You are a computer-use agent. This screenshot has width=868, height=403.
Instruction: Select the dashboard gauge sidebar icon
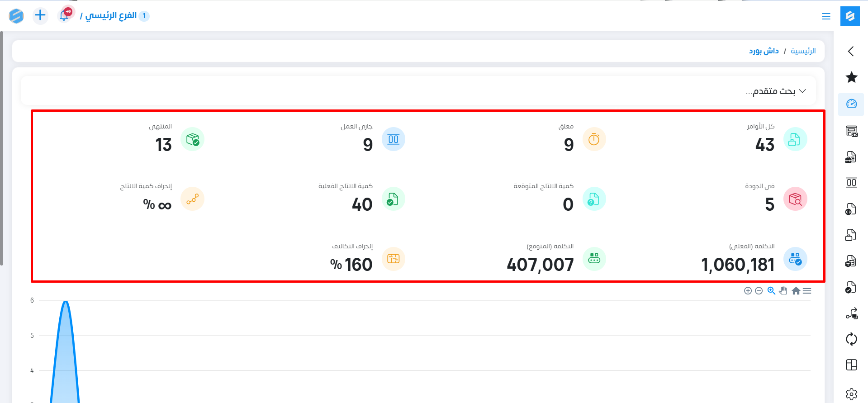(851, 104)
